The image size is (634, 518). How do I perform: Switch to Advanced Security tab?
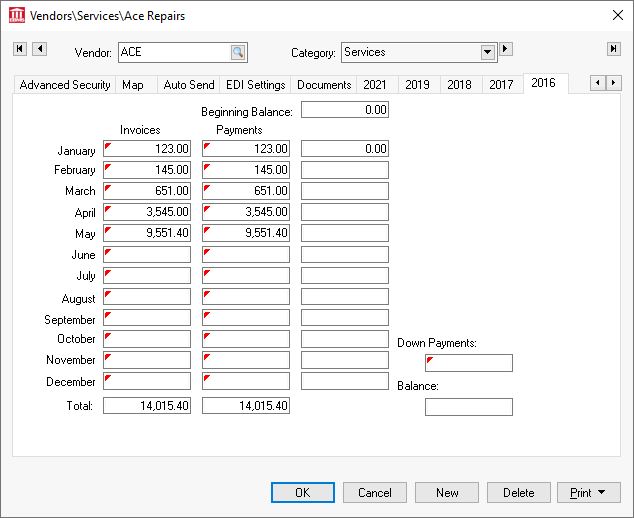(x=65, y=85)
